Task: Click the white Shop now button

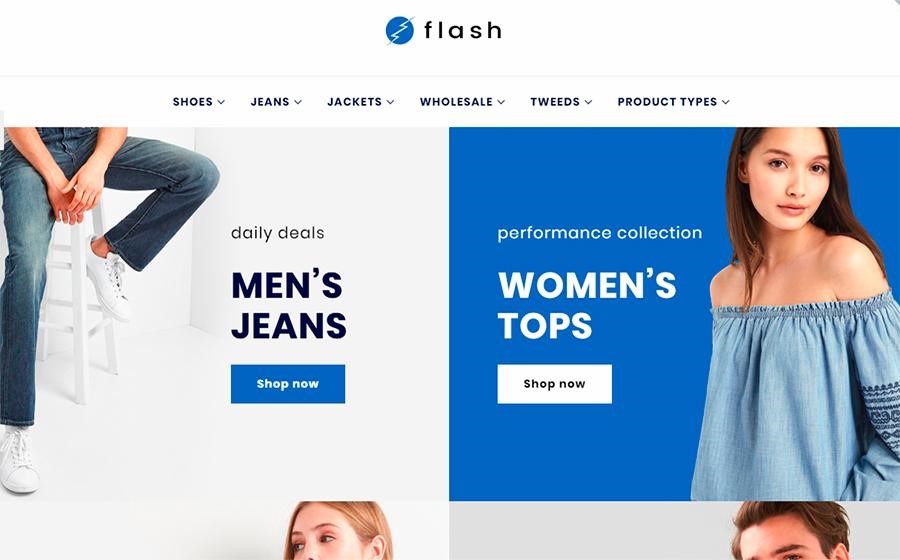Action: (x=554, y=384)
